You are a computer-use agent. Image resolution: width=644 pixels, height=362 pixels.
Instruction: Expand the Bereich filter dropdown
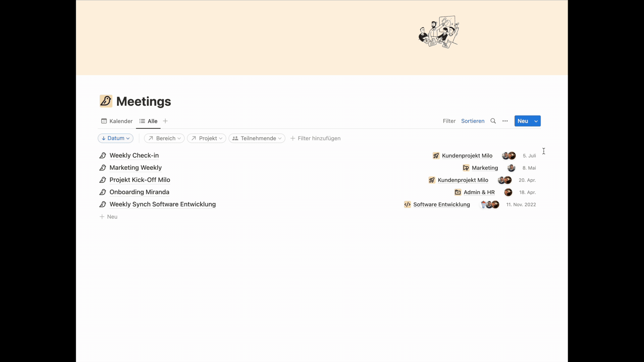(164, 138)
